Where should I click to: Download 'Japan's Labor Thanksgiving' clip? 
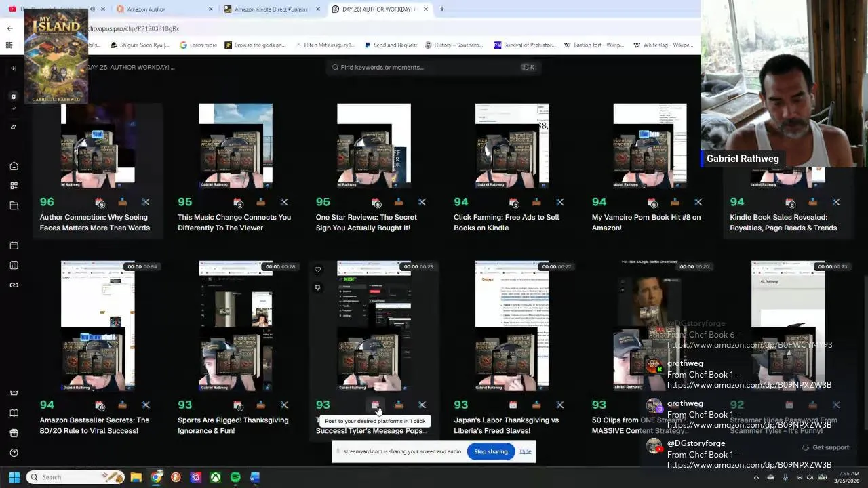(x=536, y=405)
